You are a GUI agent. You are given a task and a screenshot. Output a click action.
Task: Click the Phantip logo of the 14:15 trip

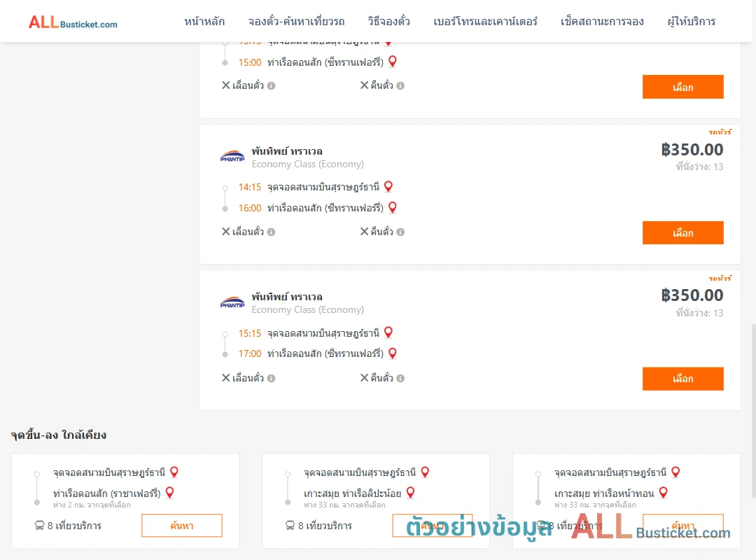pos(232,156)
